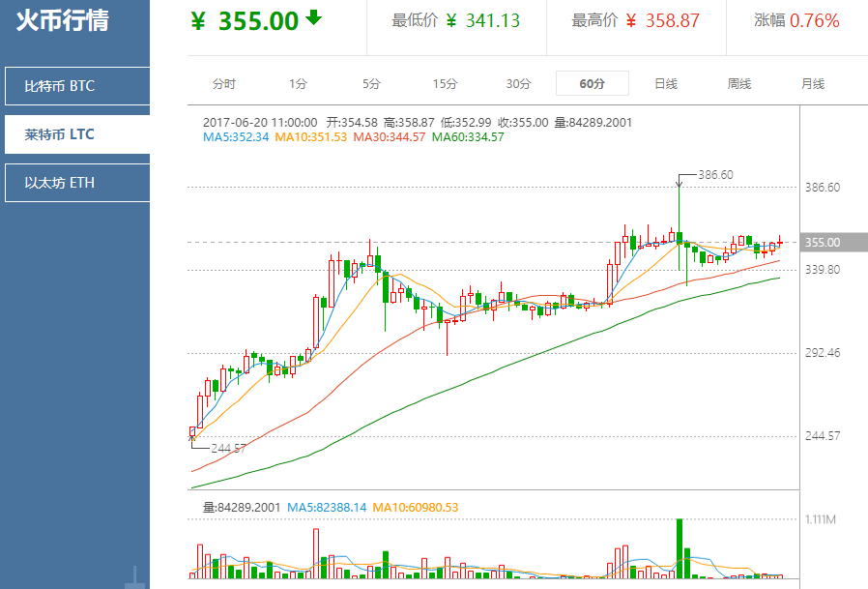
Task: Click the 量:84289.2001 volume label above volume chart
Action: pyautogui.click(x=242, y=507)
